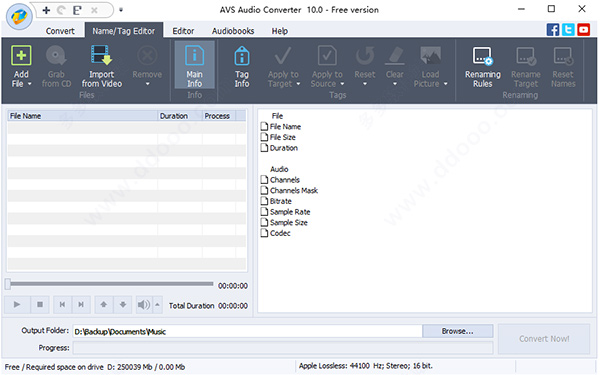Image resolution: width=600 pixels, height=375 pixels.
Task: Click the Stop playback button
Action: tap(39, 305)
